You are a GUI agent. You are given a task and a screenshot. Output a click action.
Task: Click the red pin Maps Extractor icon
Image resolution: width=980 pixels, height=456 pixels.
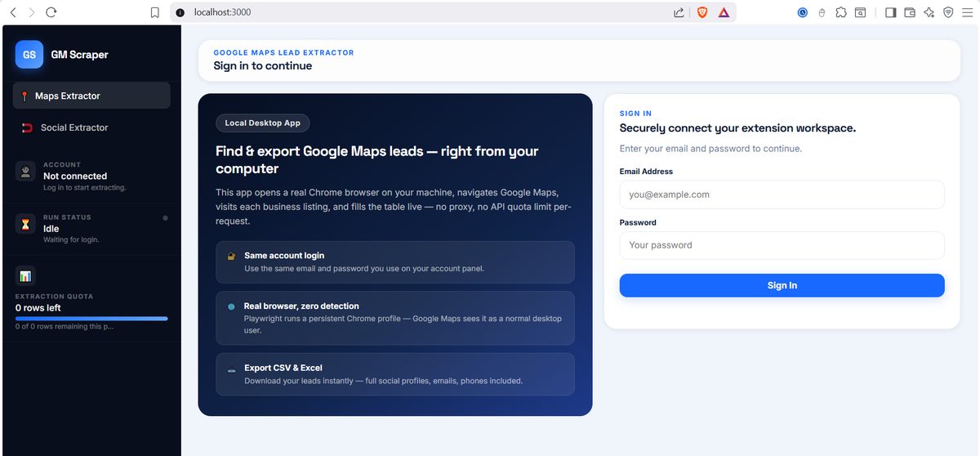pyautogui.click(x=25, y=96)
